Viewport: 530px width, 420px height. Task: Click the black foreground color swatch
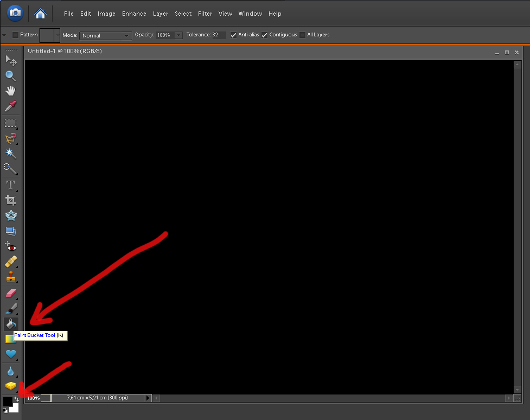7,402
